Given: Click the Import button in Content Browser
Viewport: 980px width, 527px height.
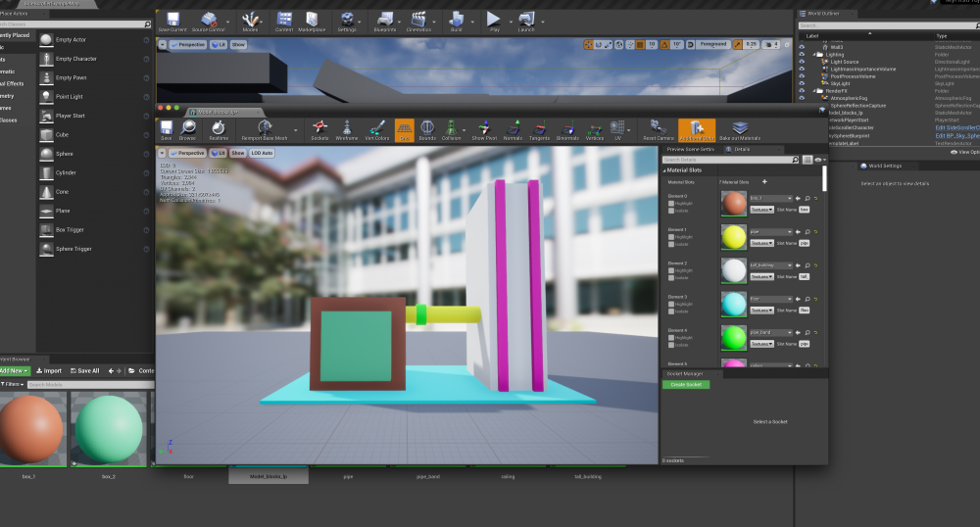Looking at the screenshot, I should [48, 371].
